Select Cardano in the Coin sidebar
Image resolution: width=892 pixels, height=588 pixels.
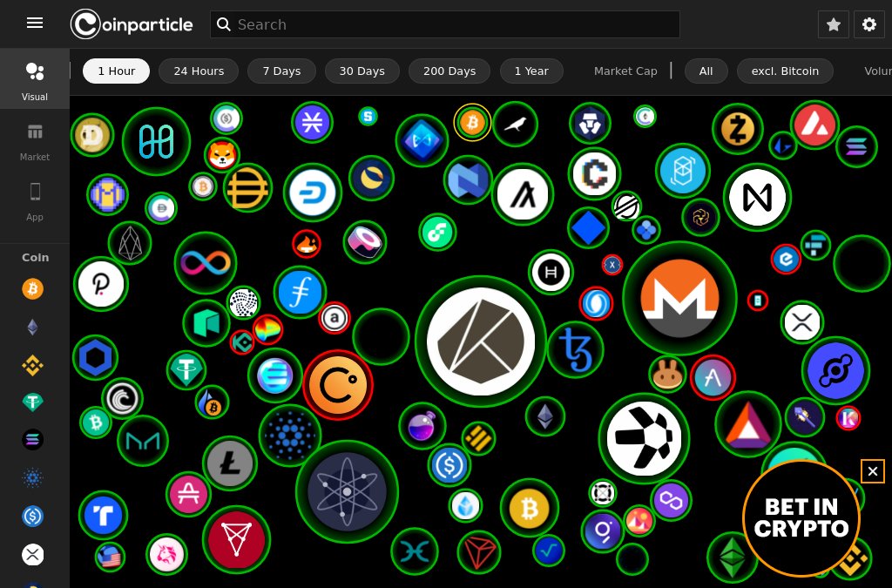[x=32, y=478]
